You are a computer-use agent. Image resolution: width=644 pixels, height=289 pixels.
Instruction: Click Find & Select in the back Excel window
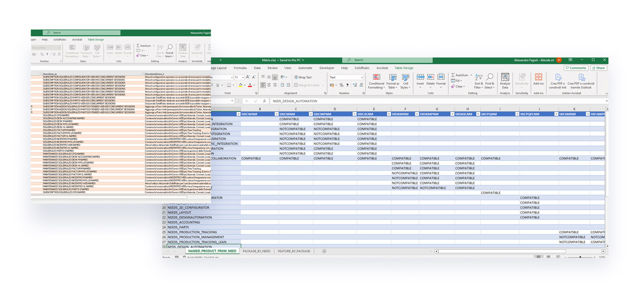tap(169, 50)
